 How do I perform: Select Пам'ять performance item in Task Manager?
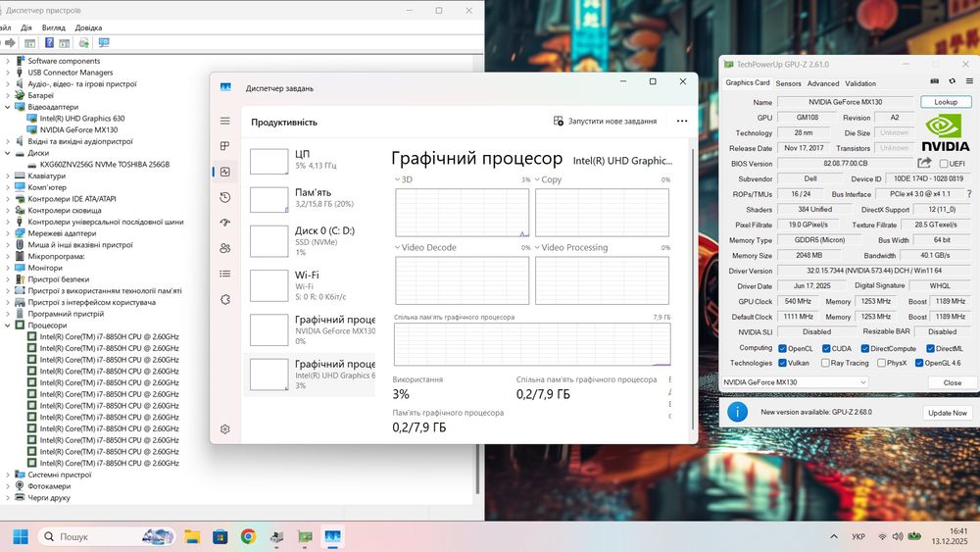tap(312, 199)
